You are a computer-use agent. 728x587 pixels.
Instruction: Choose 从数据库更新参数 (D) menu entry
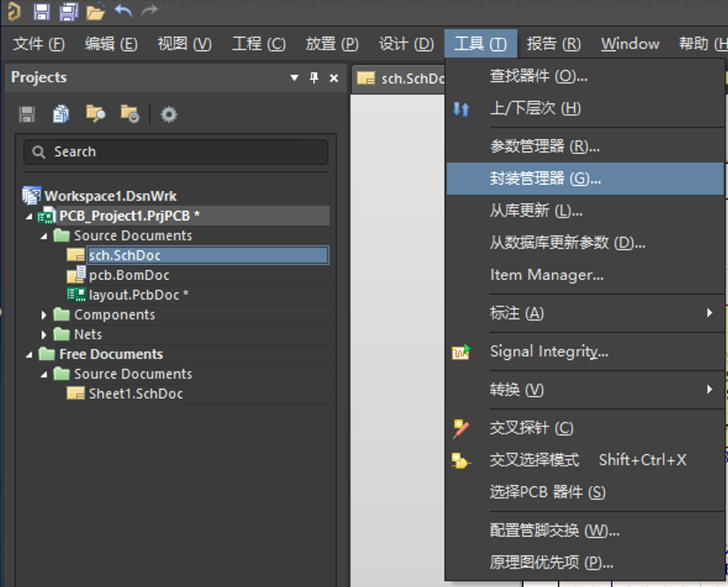(x=585, y=242)
